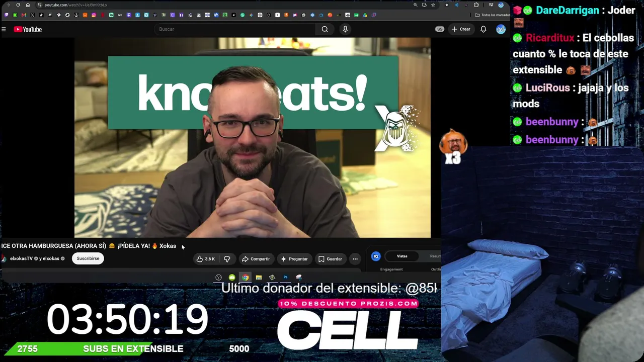
Task: Dislike the video with thumbs down
Action: pyautogui.click(x=227, y=259)
